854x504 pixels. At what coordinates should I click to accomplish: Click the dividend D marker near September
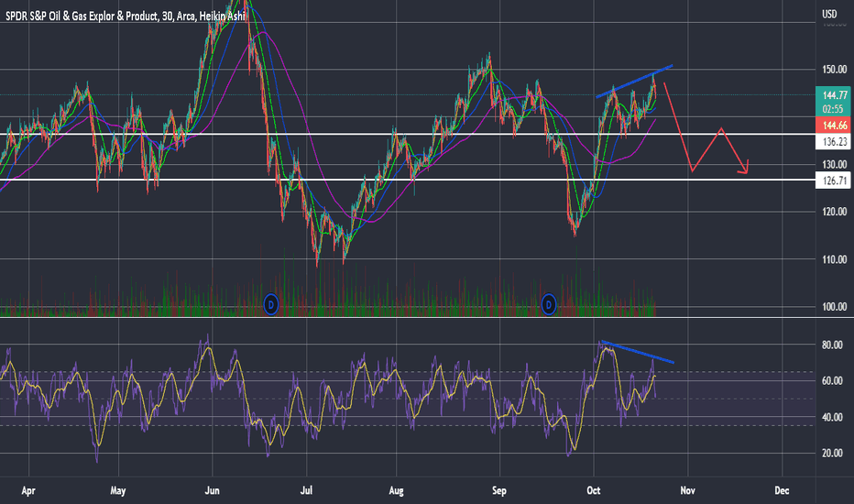549,304
